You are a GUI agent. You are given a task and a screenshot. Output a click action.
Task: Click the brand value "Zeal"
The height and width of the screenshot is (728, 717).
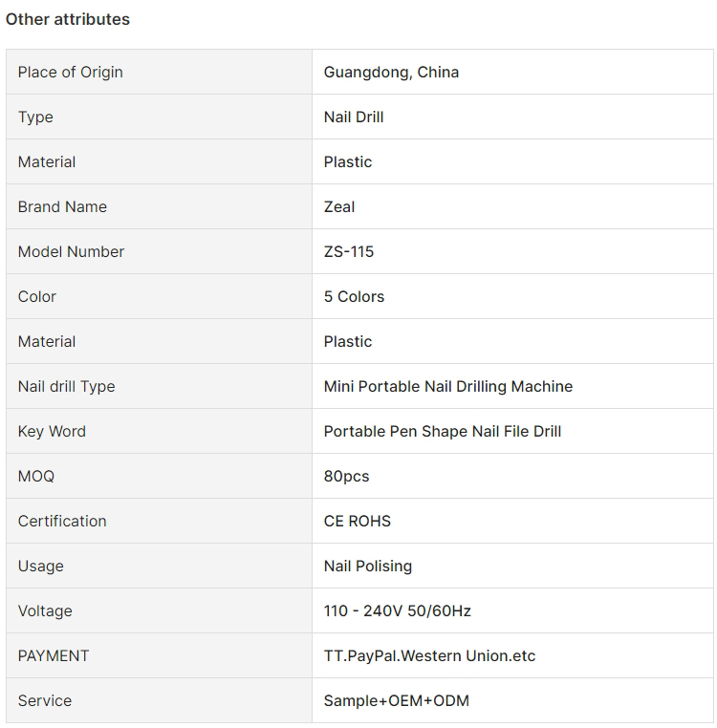tap(339, 207)
